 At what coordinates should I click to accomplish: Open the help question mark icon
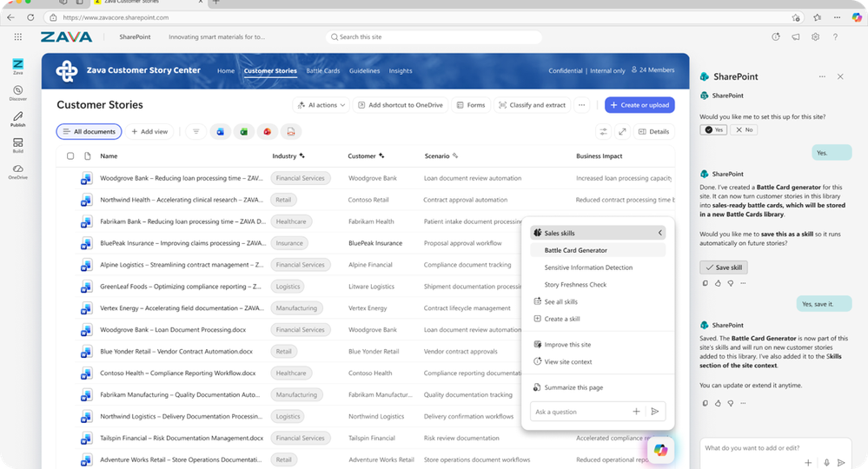pos(835,37)
